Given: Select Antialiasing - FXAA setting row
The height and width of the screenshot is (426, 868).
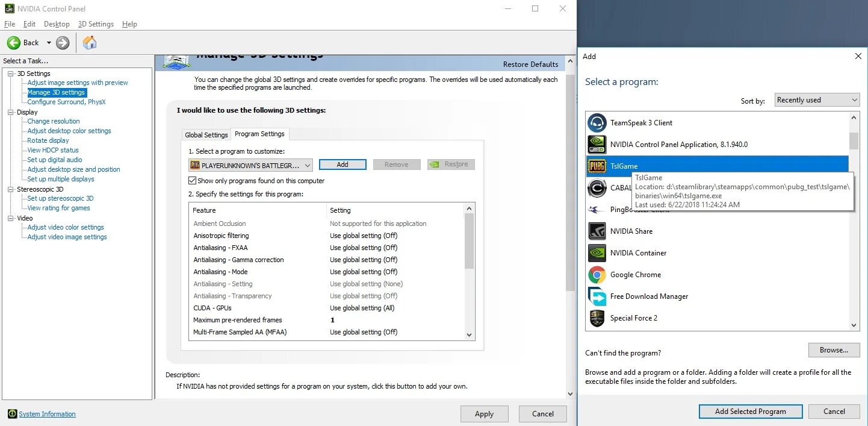Looking at the screenshot, I should (x=327, y=248).
